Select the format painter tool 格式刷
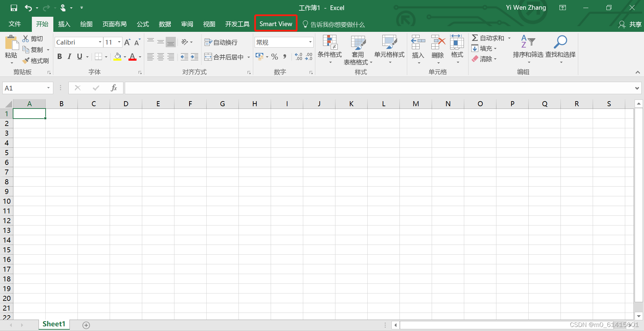644x331 pixels. tap(36, 61)
